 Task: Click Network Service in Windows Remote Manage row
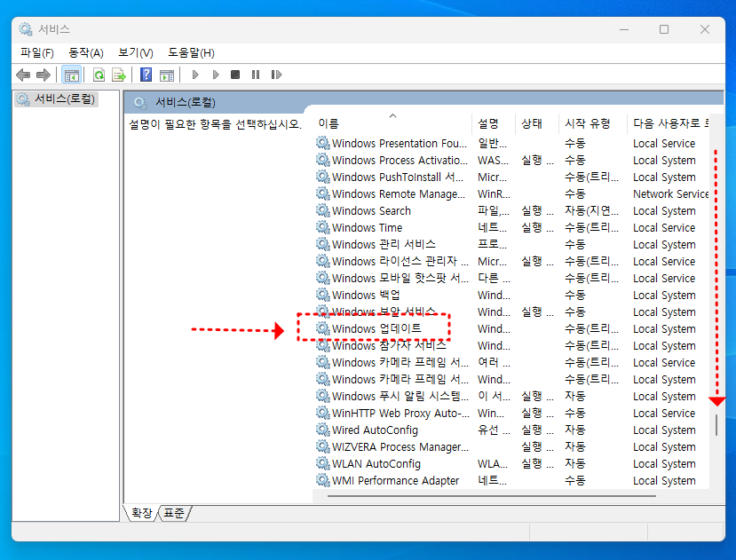click(670, 193)
